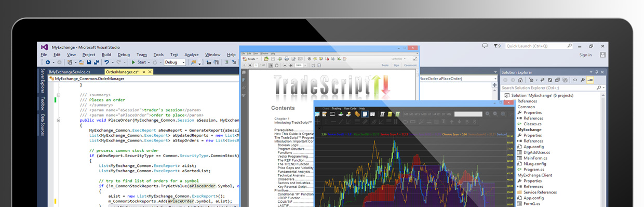This screenshot has width=644, height=207.
Task: Click the Email envelope icon in PDF reader
Action: 300,59
